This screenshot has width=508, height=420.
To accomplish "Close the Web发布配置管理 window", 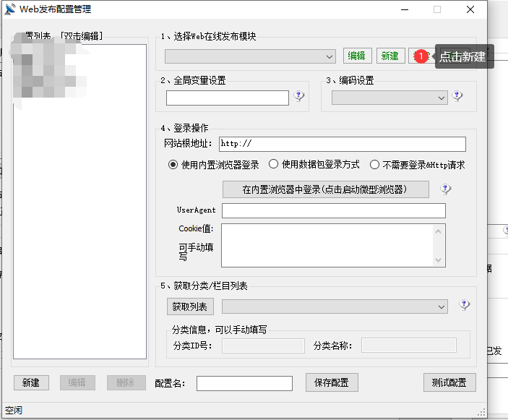I will [x=470, y=9].
